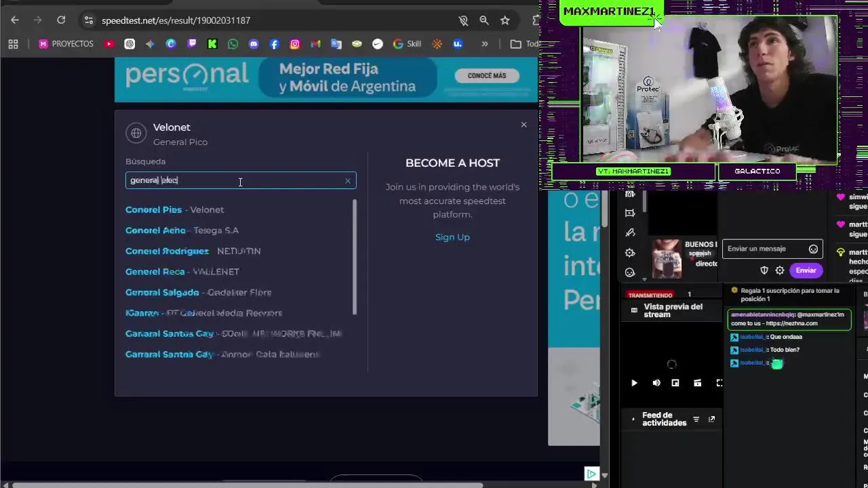The height and width of the screenshot is (488, 868).
Task: Open the Google Skill bookmark
Action: tap(407, 44)
